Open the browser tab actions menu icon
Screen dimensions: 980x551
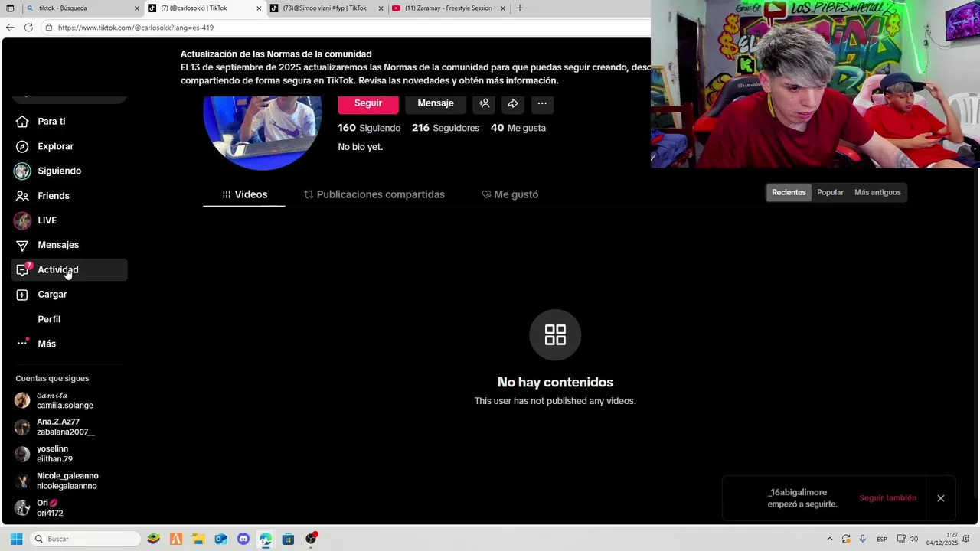pos(10,8)
